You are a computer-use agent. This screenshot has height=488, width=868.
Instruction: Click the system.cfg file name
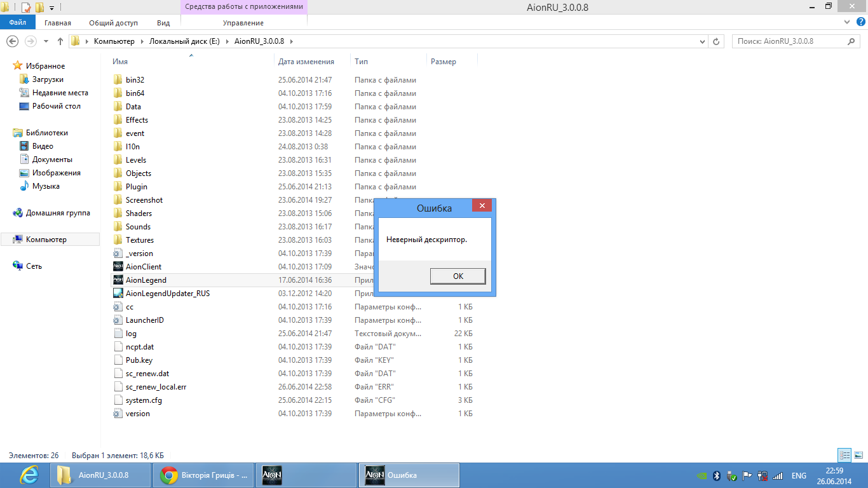(144, 400)
